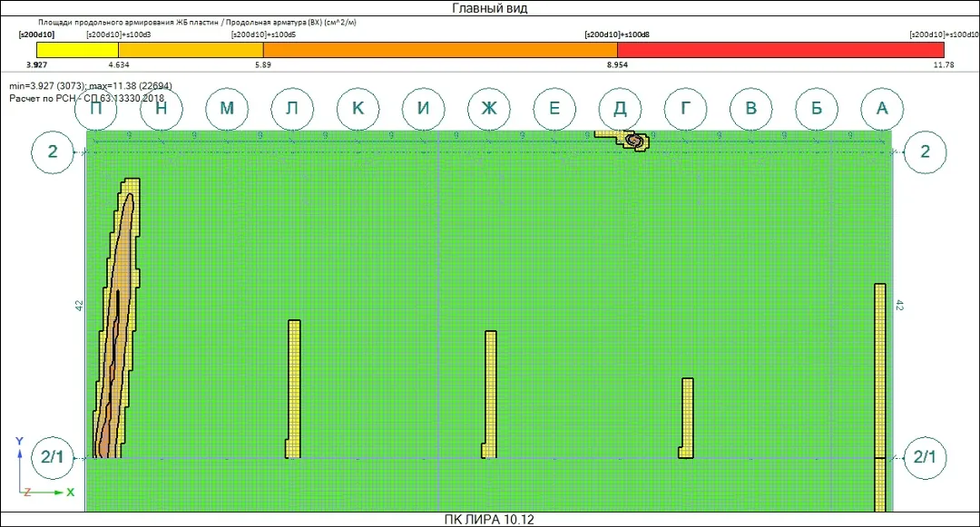
Task: Select the axis bubble labeled Б
Action: [x=817, y=109]
